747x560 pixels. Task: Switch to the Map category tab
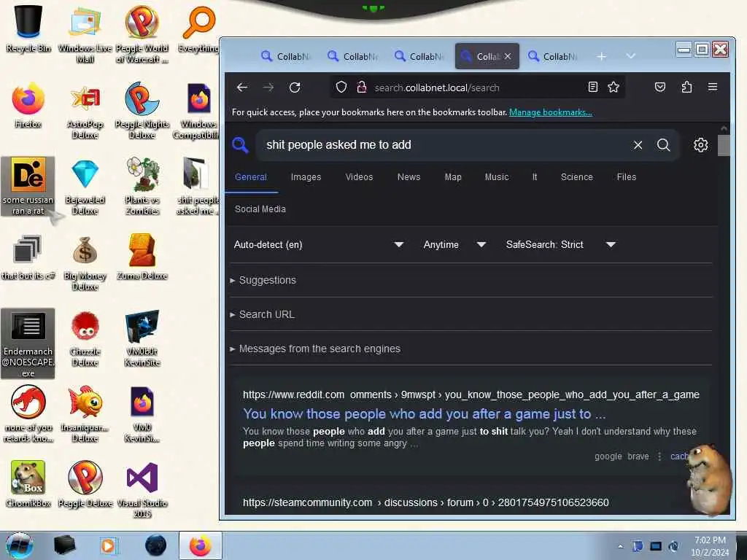pos(453,177)
